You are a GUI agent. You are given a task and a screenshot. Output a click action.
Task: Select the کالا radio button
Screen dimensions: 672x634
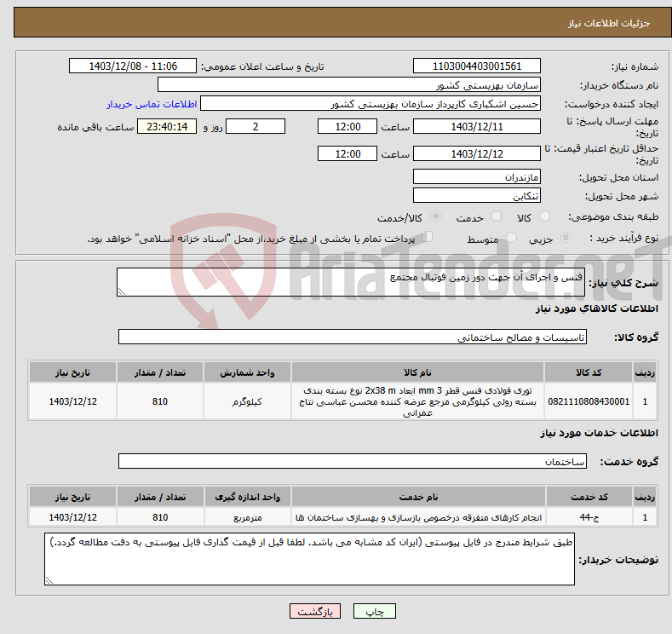click(x=544, y=216)
